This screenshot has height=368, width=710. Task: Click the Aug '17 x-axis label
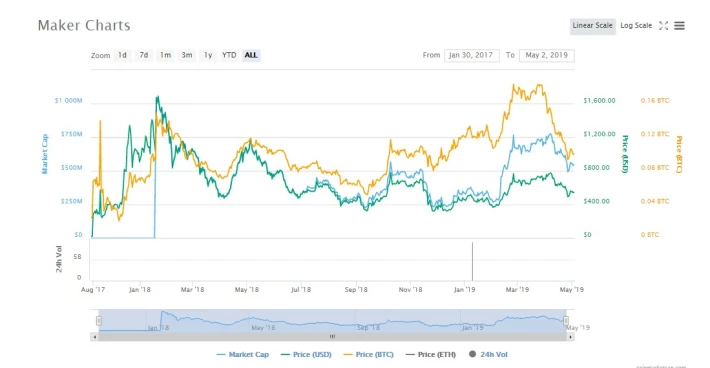pyautogui.click(x=93, y=290)
